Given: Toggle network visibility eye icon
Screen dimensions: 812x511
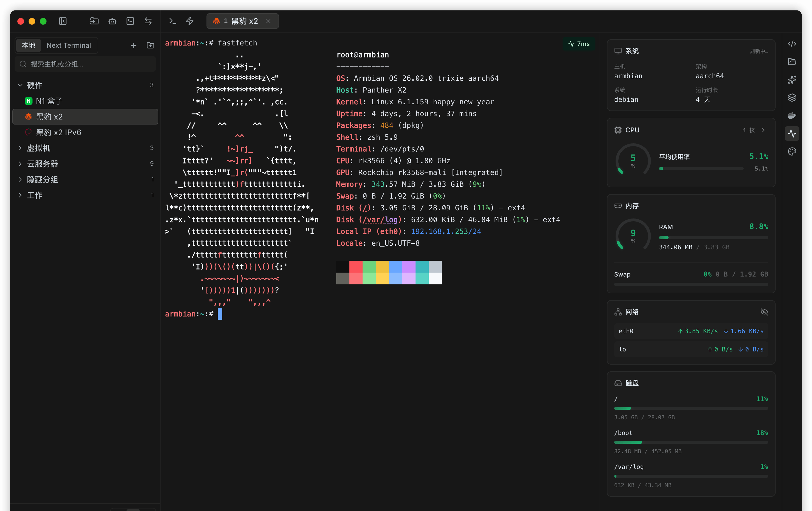Looking at the screenshot, I should (764, 312).
